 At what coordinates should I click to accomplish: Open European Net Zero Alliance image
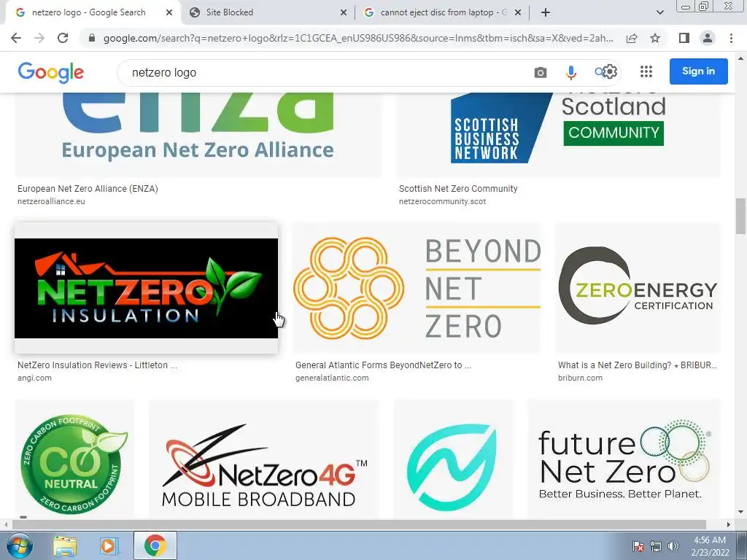pyautogui.click(x=198, y=135)
